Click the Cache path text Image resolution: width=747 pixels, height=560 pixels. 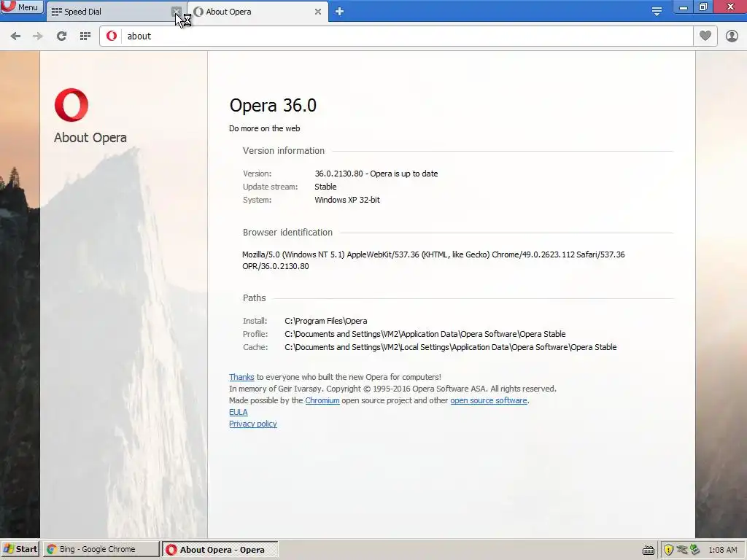pos(451,347)
